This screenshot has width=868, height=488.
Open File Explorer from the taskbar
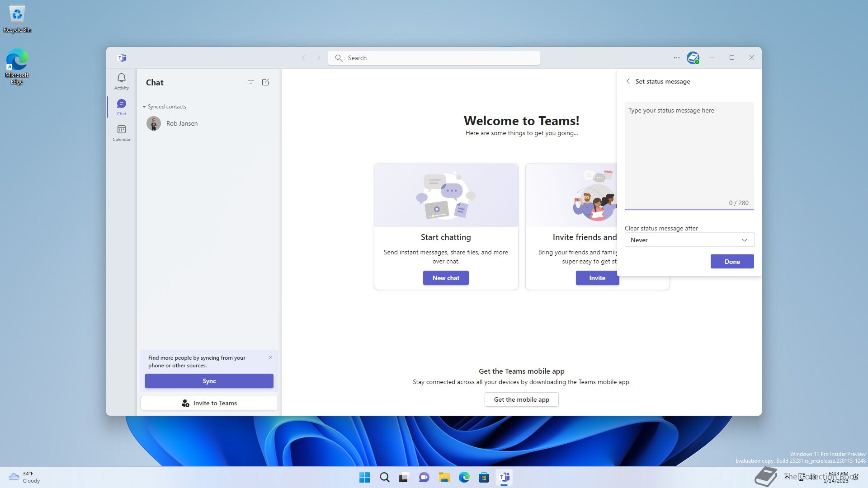point(444,477)
